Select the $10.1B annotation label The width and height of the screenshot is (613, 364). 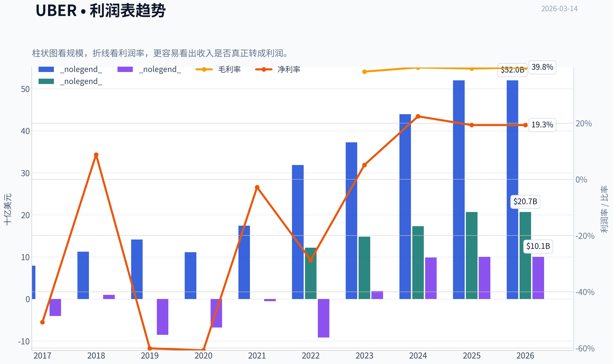pos(538,246)
